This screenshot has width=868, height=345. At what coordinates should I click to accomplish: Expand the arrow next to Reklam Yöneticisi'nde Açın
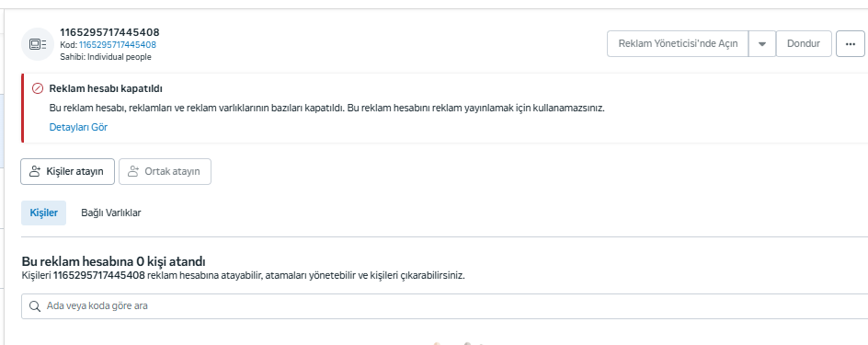pyautogui.click(x=762, y=44)
